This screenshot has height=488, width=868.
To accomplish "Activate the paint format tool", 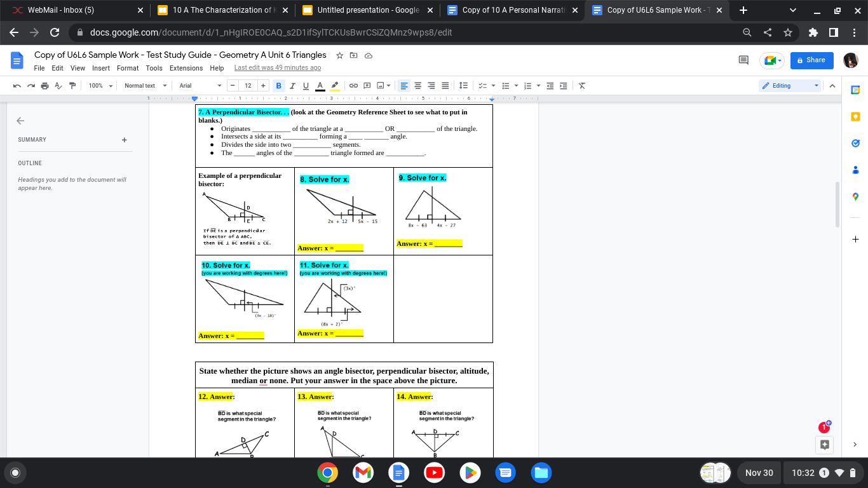I will [x=72, y=86].
